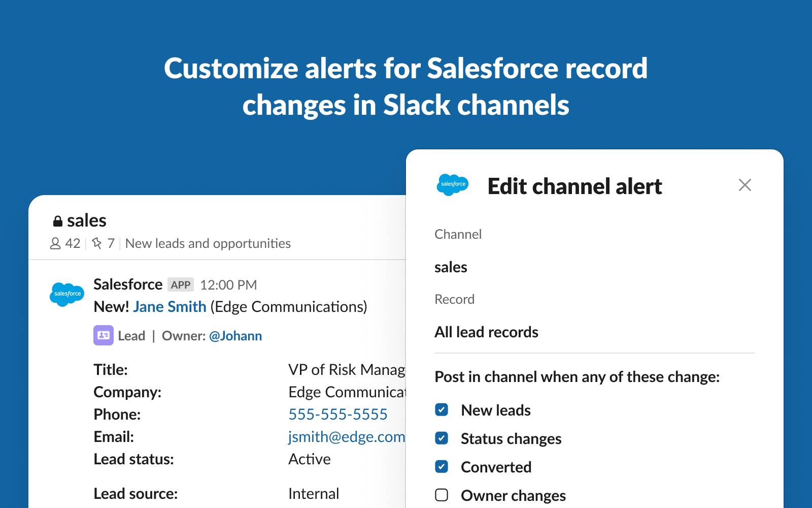Click the Owner changes label text
The image size is (812, 508).
[x=513, y=495]
